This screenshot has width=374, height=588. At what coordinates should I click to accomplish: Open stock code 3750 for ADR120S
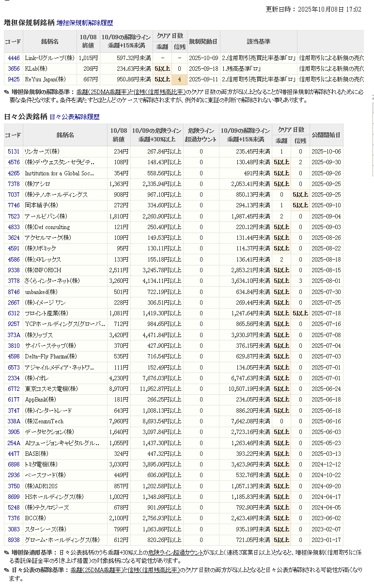pyautogui.click(x=14, y=486)
